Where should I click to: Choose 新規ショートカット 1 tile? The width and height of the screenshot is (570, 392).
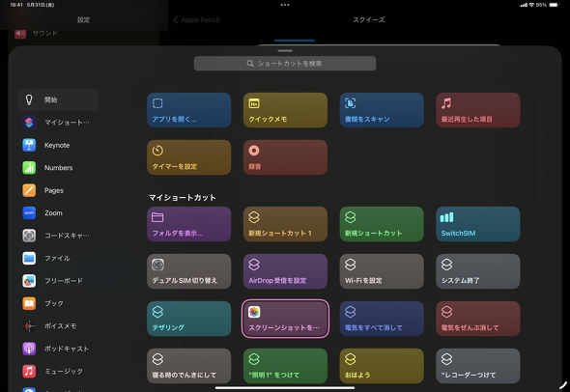coord(285,224)
